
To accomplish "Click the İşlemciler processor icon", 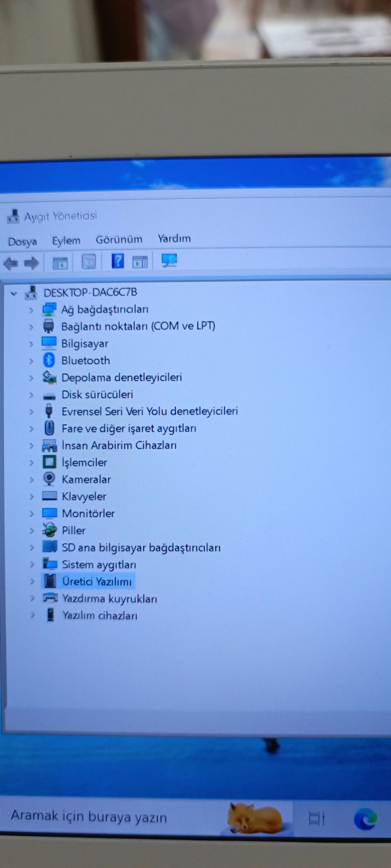I will coord(49,462).
